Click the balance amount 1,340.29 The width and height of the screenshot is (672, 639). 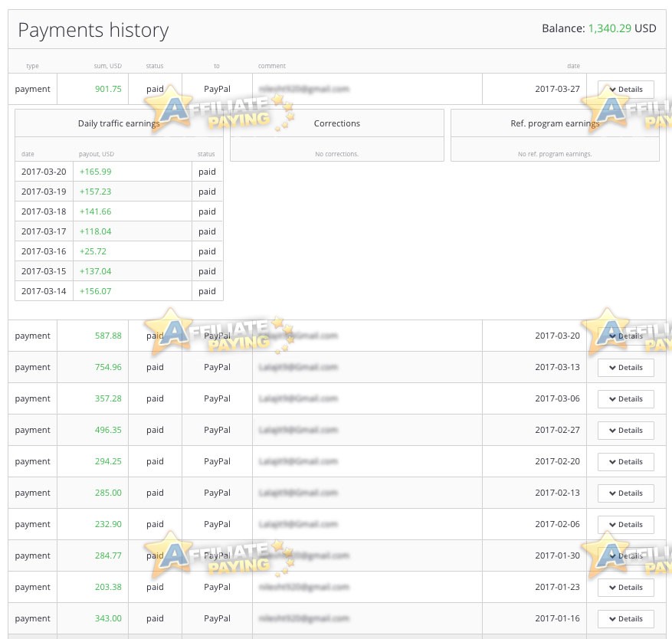pyautogui.click(x=609, y=28)
